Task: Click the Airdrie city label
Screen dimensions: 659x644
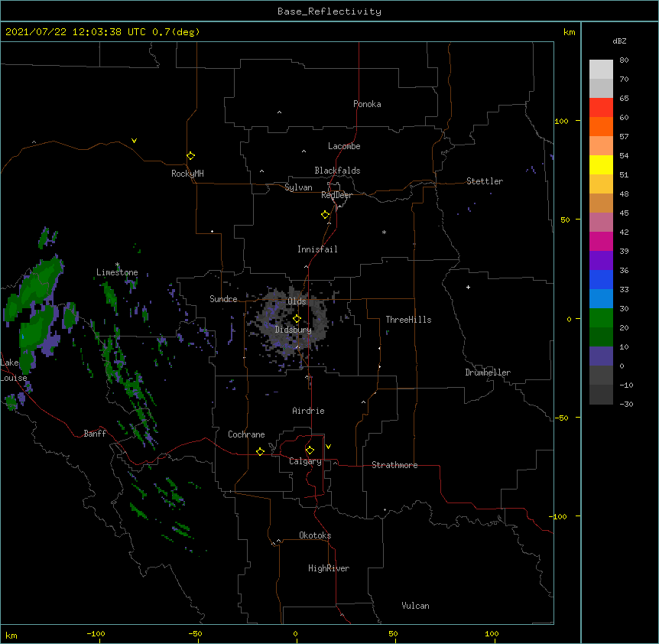Action: click(309, 411)
